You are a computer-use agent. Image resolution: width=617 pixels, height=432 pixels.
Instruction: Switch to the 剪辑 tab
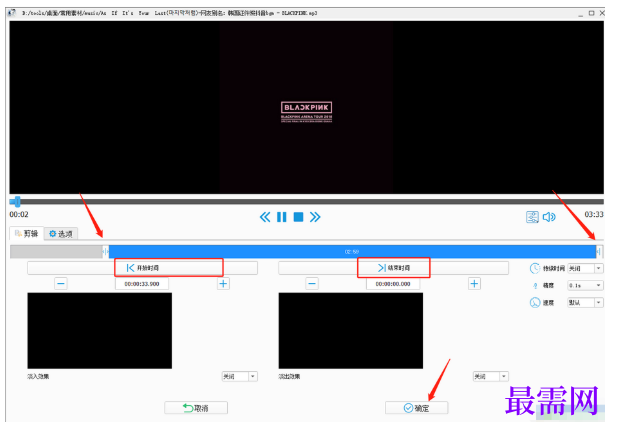pyautogui.click(x=26, y=234)
